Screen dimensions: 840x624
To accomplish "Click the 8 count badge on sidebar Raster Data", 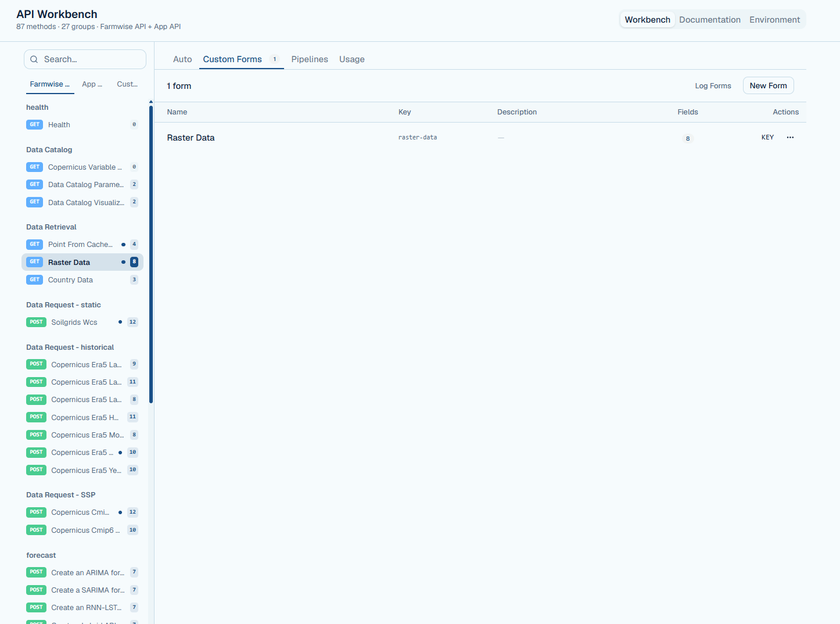I will pos(134,261).
